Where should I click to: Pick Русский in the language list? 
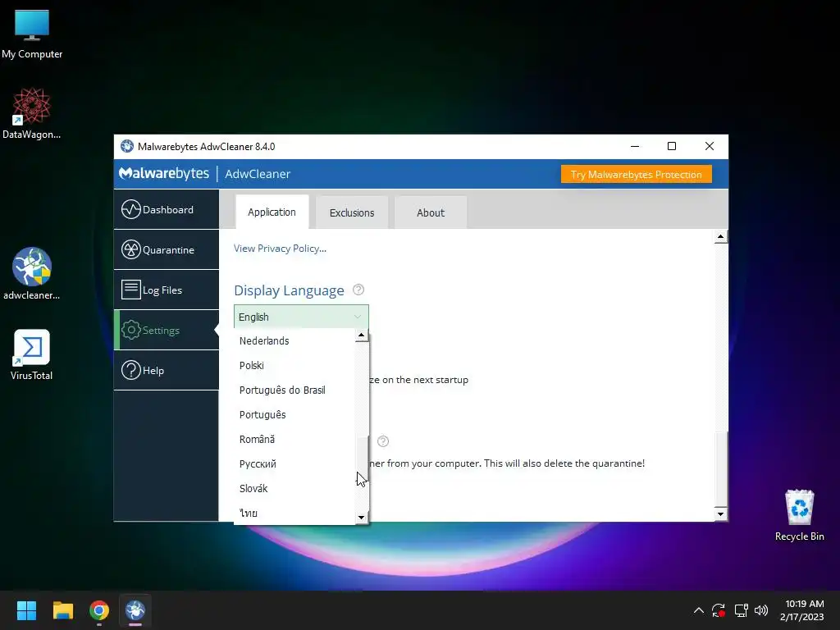point(294,464)
